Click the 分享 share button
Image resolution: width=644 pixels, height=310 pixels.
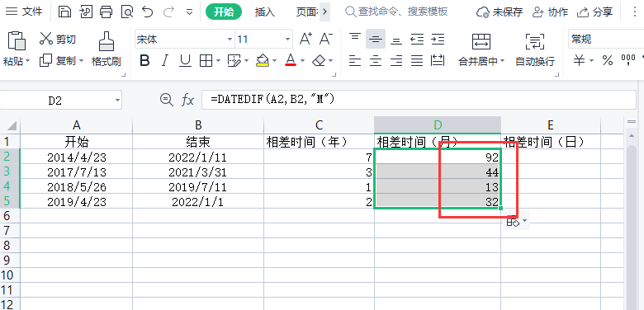[x=595, y=12]
